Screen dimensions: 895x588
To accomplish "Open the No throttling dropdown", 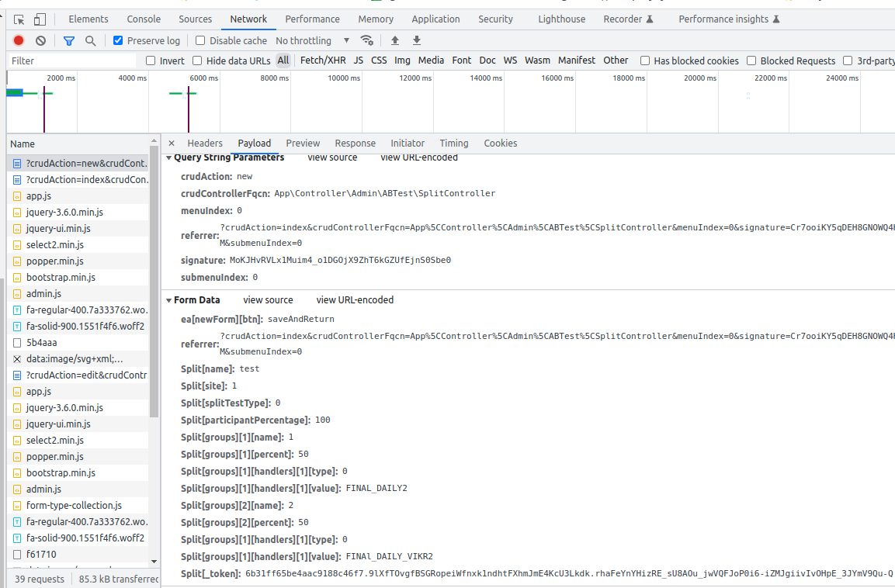I will pyautogui.click(x=309, y=40).
